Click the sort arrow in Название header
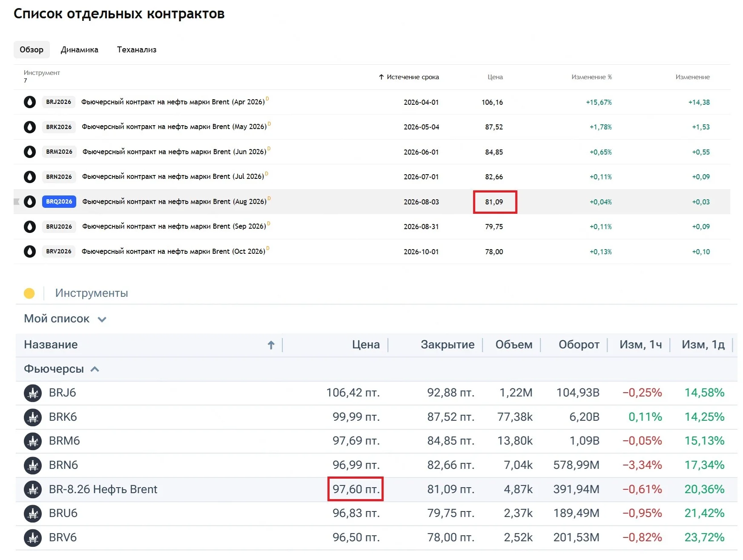Image resolution: width=743 pixels, height=560 pixels. [271, 345]
